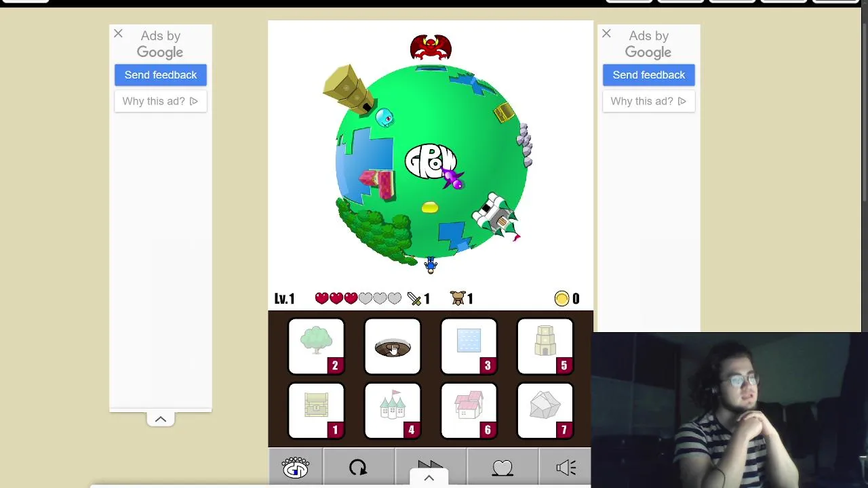The height and width of the screenshot is (488, 868).
Task: Select the gray rock item panel
Action: [x=545, y=411]
